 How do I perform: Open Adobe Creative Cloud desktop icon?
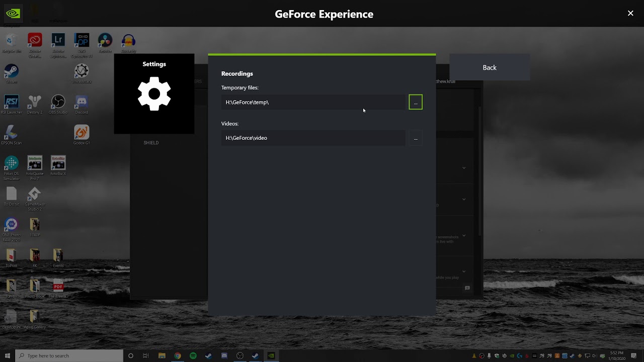(35, 45)
